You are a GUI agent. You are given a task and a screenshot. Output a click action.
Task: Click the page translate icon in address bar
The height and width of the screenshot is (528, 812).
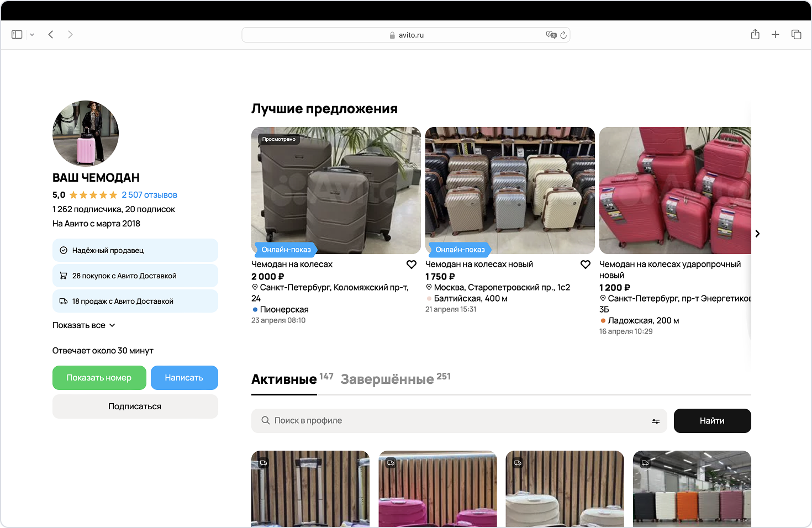(x=551, y=35)
